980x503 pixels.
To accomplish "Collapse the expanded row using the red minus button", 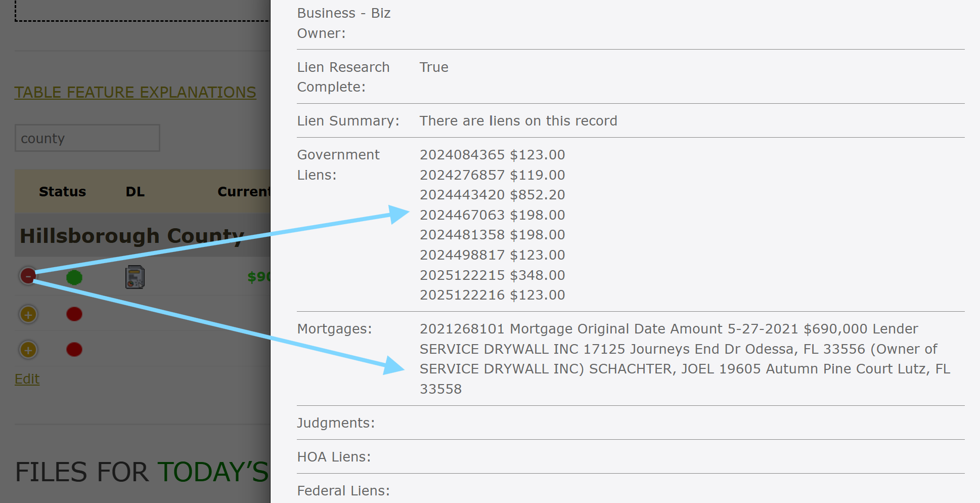I will [28, 276].
